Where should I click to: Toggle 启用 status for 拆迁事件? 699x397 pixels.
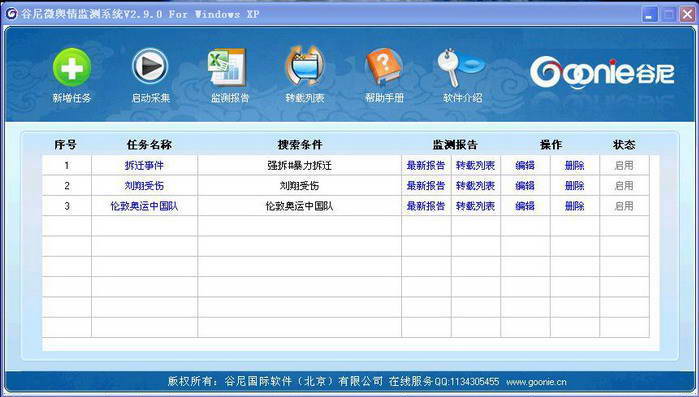click(624, 165)
